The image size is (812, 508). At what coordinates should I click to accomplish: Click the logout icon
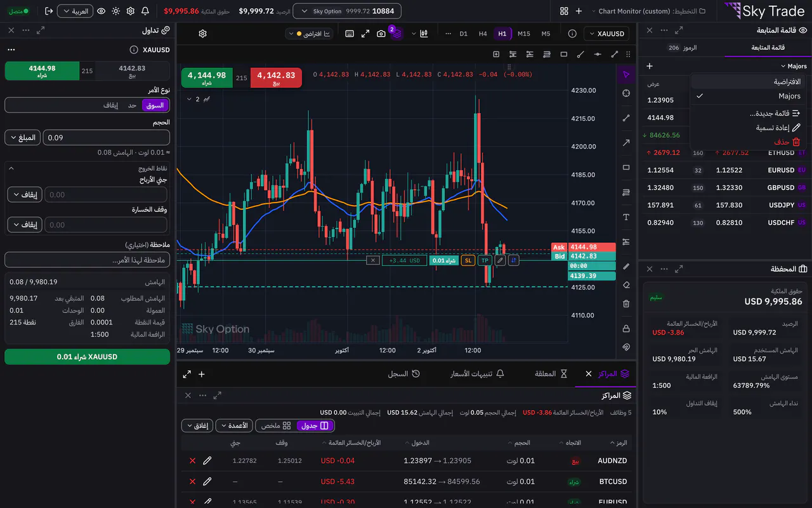pyautogui.click(x=49, y=11)
